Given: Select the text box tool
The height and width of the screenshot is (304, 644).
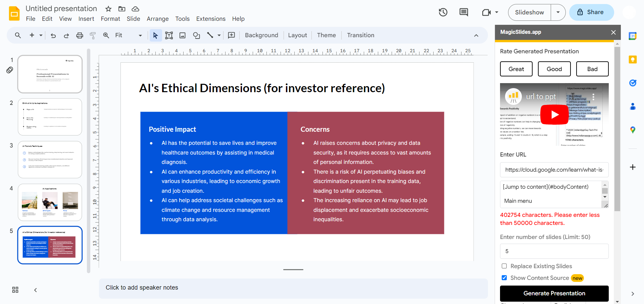Looking at the screenshot, I should 169,36.
